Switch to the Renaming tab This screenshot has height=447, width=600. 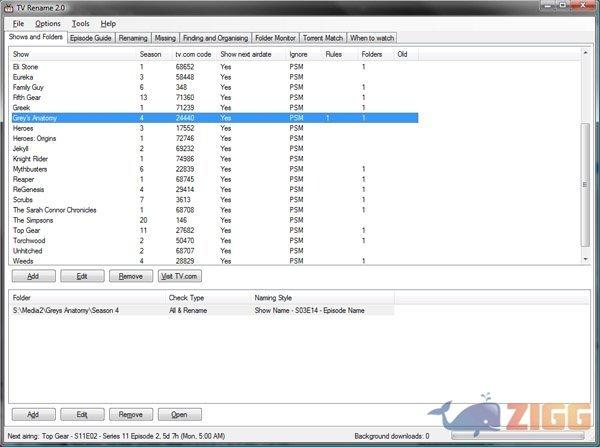[x=133, y=38]
